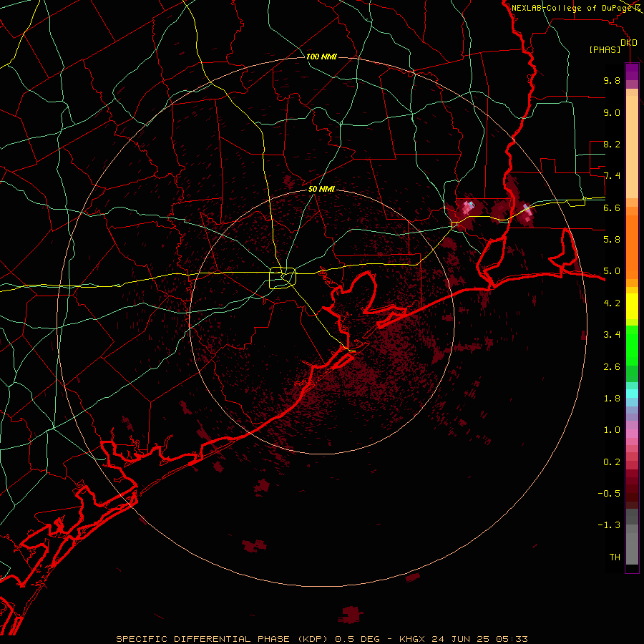The height and width of the screenshot is (644, 644).
Task: Click the 7.4 value on the scale
Action: pos(612,176)
